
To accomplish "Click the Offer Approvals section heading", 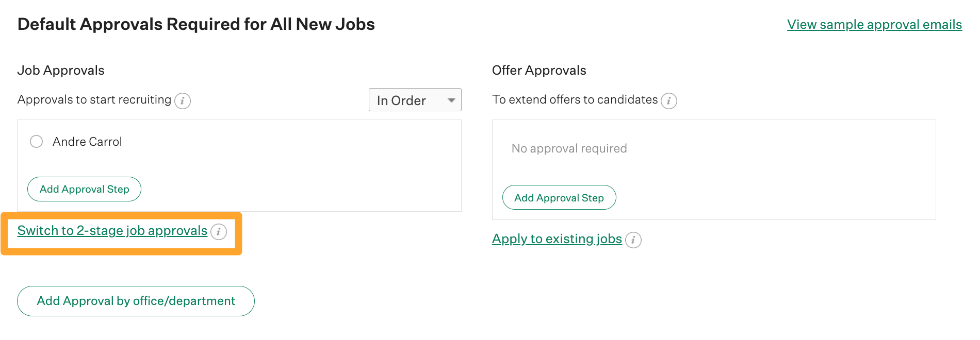I will [x=539, y=71].
